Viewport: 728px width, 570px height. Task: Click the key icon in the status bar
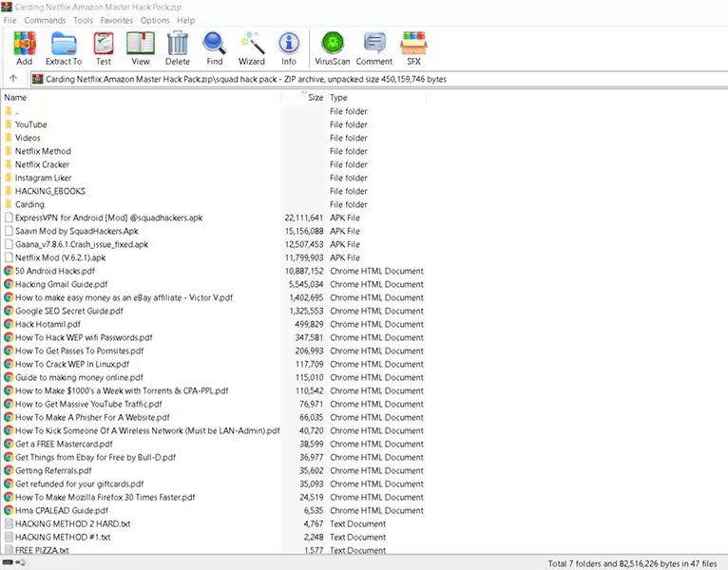tap(21, 562)
